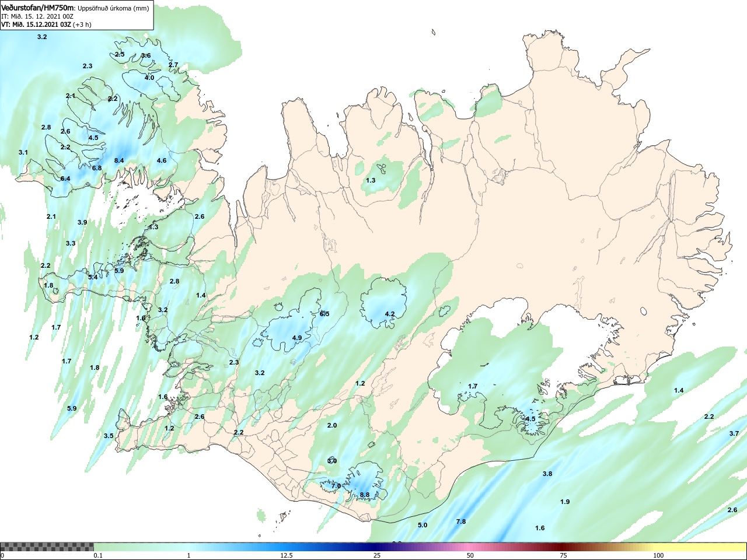Click the 6.8 precipitation value
The image size is (747, 560).
click(97, 168)
